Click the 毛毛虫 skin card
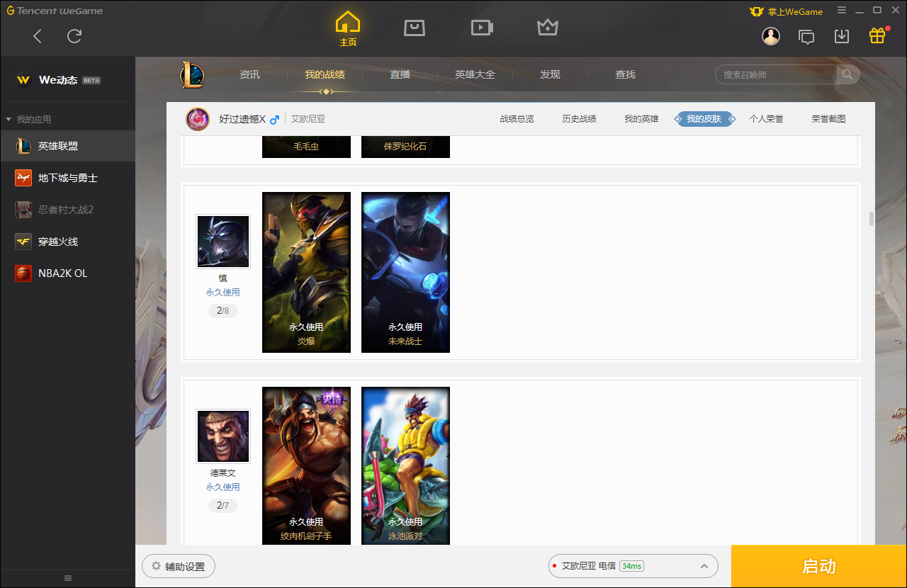The image size is (907, 588). click(x=306, y=147)
